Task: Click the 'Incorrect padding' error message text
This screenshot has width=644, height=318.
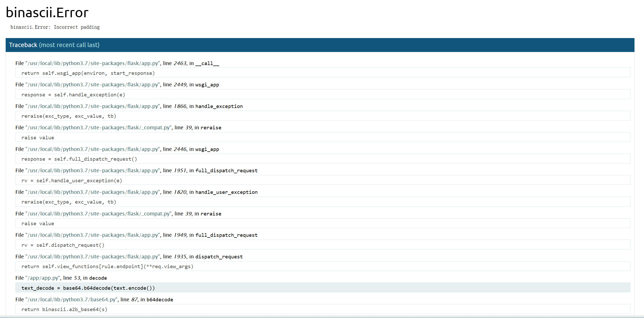Action: pos(77,27)
